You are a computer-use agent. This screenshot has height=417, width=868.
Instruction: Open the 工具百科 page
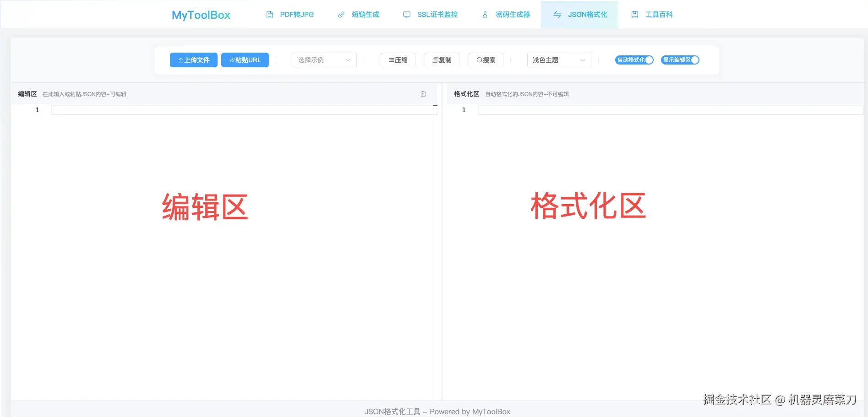[x=652, y=15]
